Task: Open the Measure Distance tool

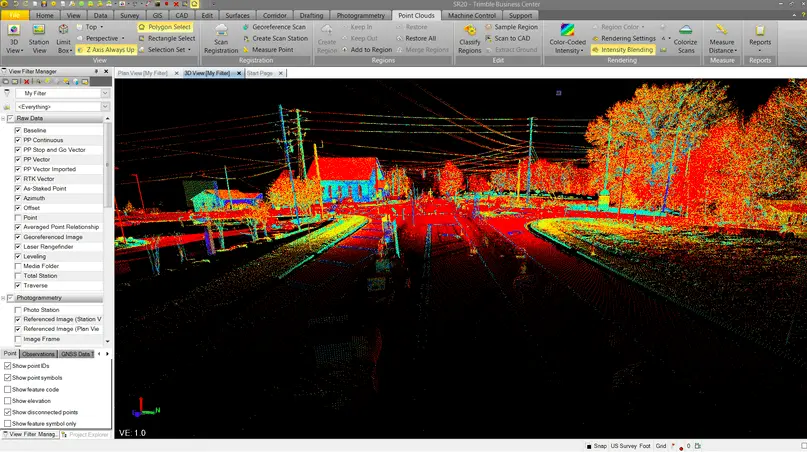Action: point(721,38)
